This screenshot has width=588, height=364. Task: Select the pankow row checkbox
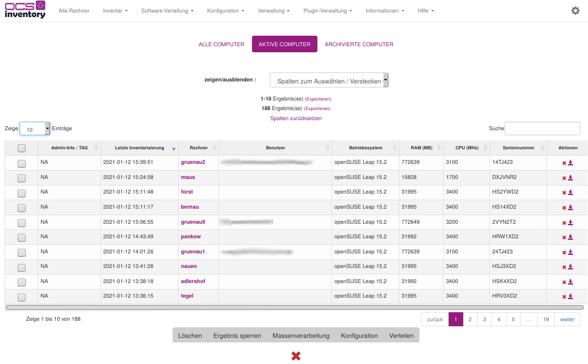22,237
